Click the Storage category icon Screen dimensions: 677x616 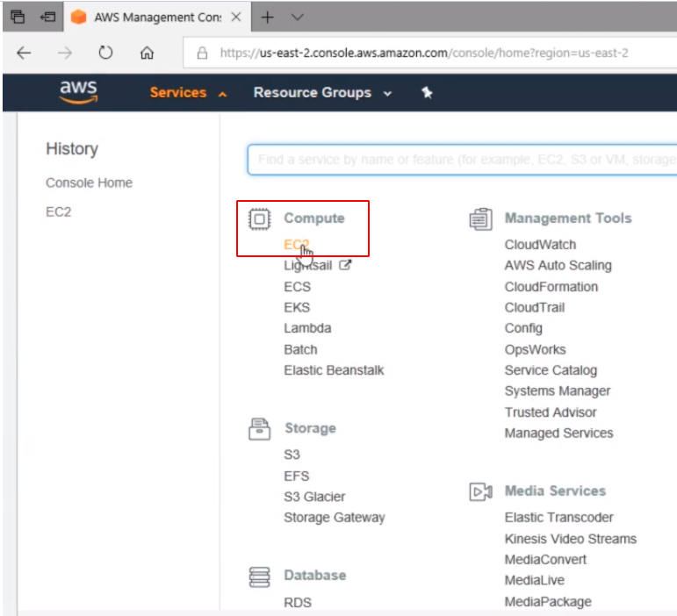click(x=259, y=428)
